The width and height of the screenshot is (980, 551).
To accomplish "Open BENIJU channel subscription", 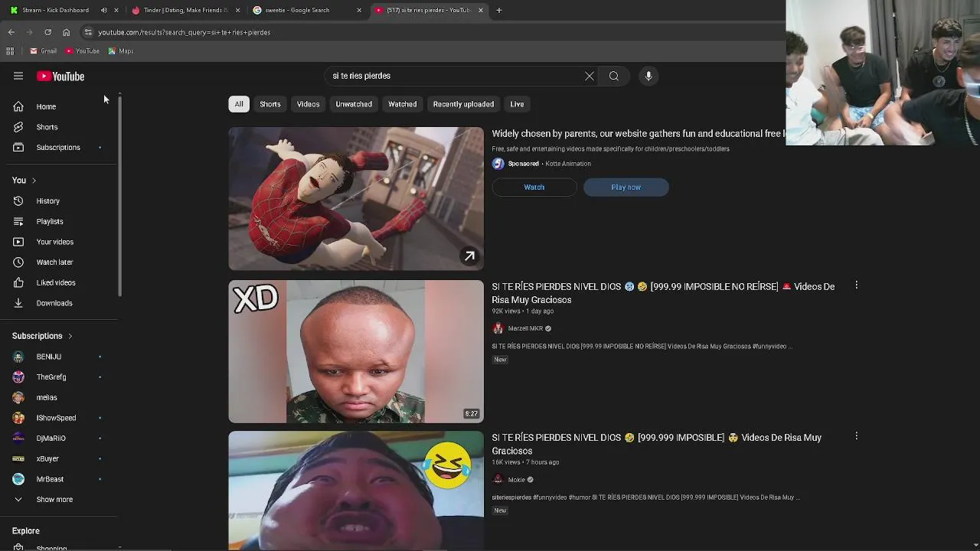I will (x=60, y=357).
